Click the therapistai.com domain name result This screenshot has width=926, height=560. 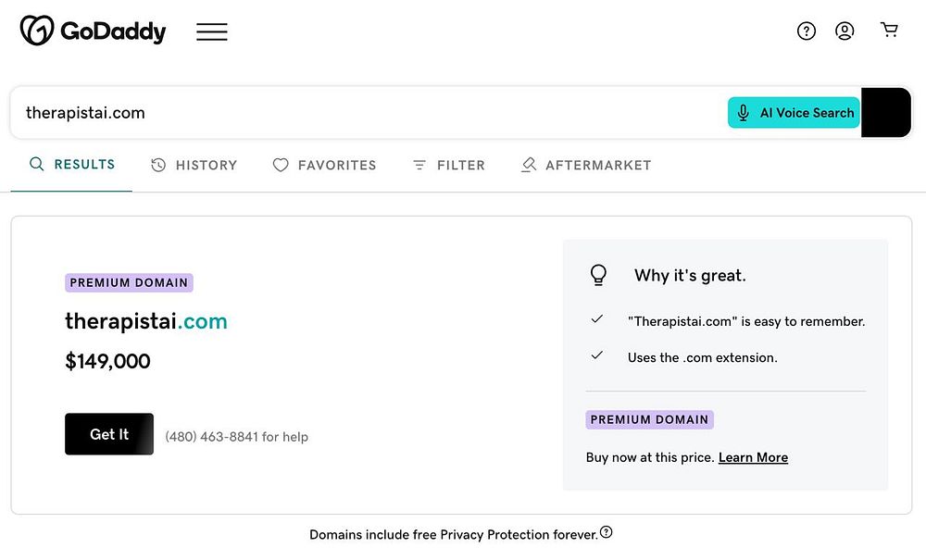pyautogui.click(x=146, y=322)
